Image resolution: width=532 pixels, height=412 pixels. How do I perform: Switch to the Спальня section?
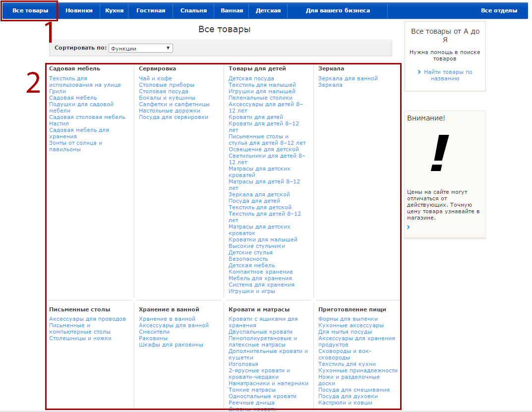click(193, 10)
